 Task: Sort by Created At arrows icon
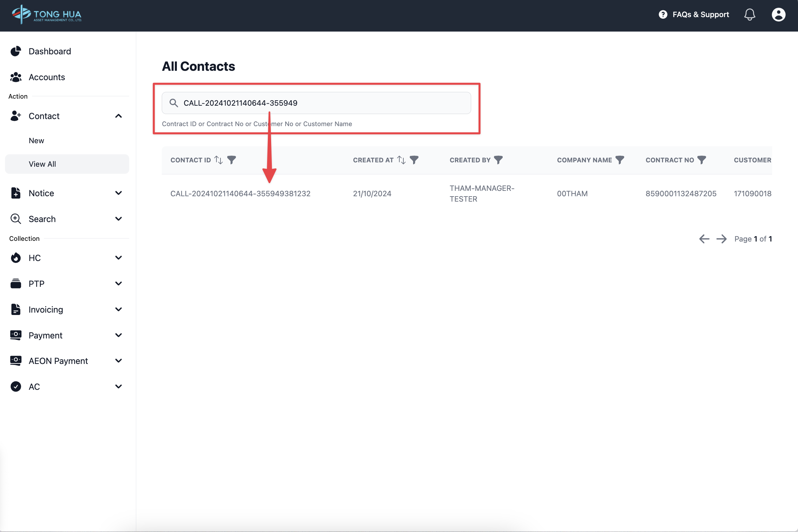(401, 160)
